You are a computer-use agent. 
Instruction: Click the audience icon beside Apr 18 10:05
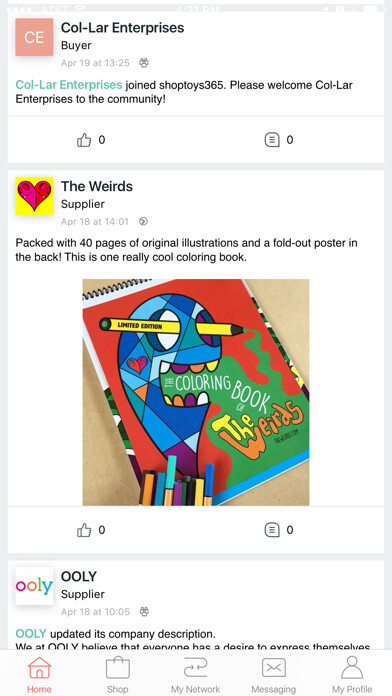click(x=144, y=612)
